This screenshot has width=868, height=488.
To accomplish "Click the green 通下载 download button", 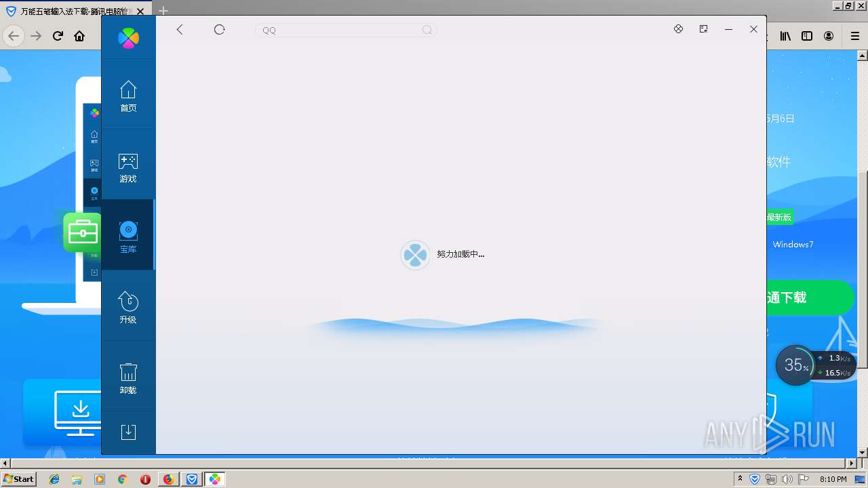I will click(810, 298).
